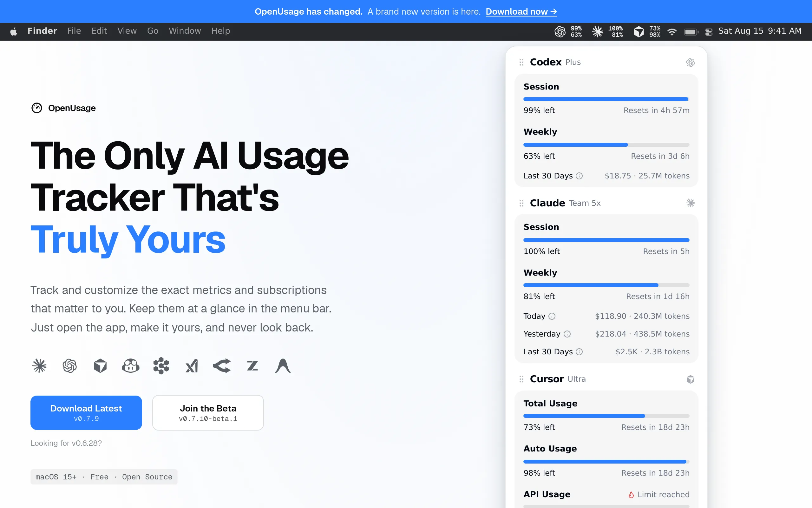Open the Window menu

185,31
